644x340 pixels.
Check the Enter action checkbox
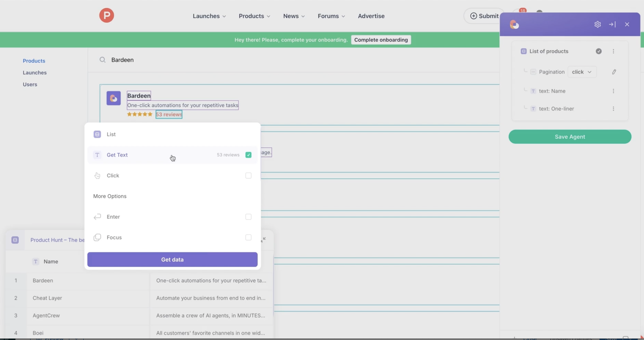tap(248, 217)
